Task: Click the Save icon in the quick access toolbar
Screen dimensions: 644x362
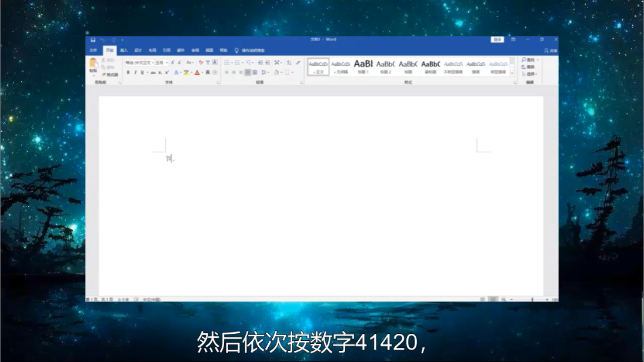Action: click(x=93, y=39)
